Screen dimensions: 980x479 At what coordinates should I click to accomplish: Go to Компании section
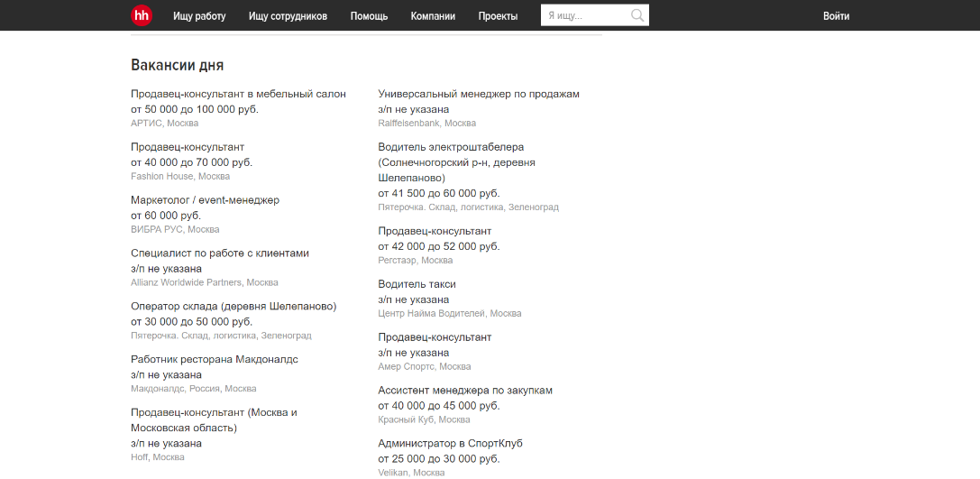pos(433,16)
